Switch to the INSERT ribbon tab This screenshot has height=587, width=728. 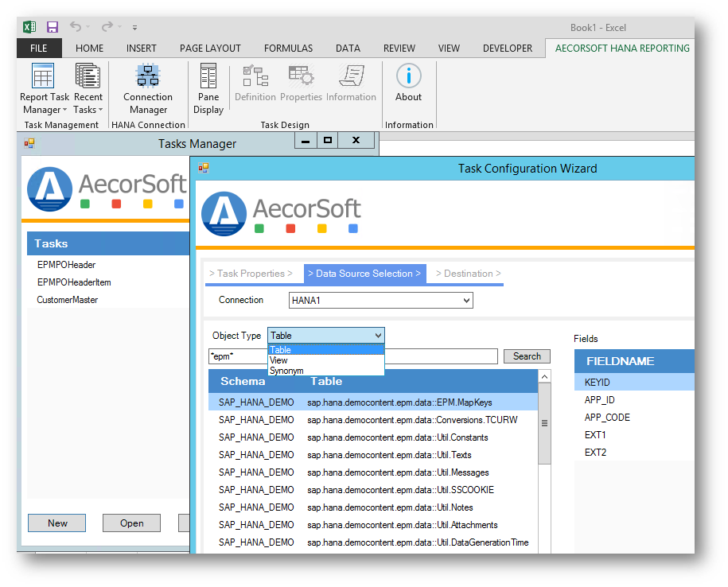tap(141, 49)
